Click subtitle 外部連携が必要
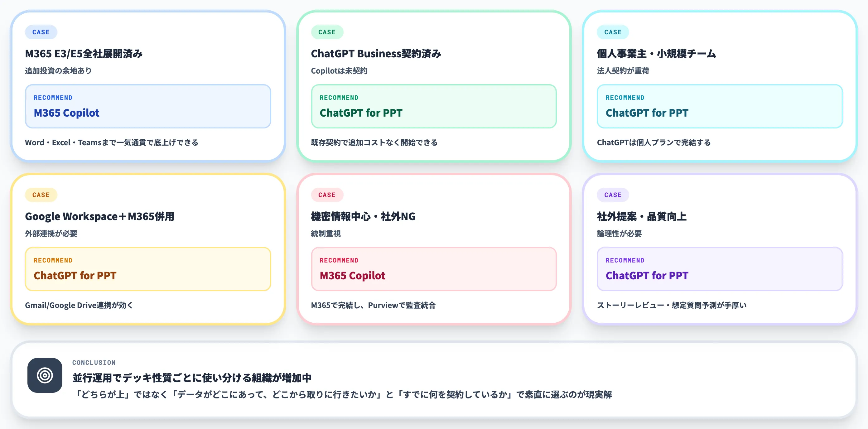This screenshot has height=429, width=868. (51, 234)
